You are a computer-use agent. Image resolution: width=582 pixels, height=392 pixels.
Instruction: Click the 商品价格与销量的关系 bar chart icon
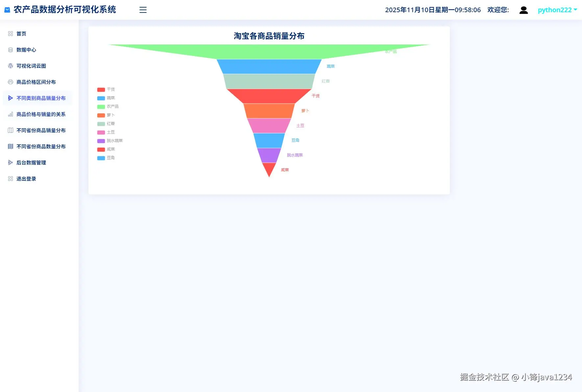click(11, 114)
